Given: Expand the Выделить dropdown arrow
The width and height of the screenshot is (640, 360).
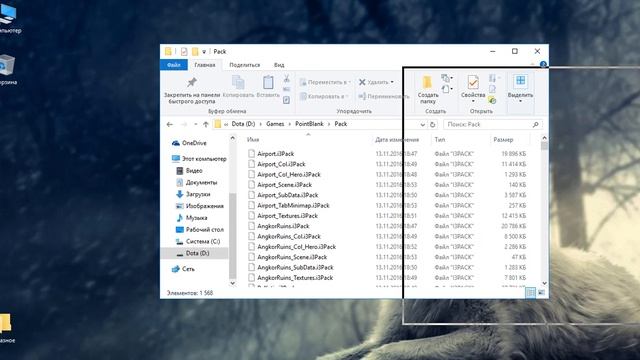Looking at the screenshot, I should pos(520,101).
